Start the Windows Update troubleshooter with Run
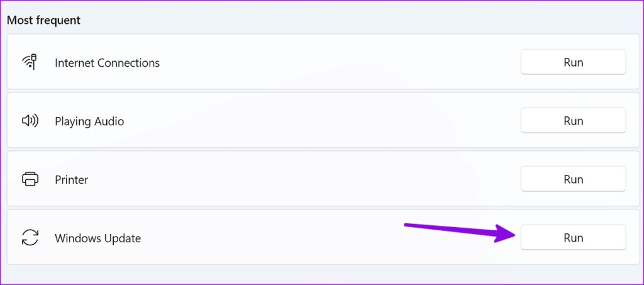The image size is (644, 285). coord(573,238)
